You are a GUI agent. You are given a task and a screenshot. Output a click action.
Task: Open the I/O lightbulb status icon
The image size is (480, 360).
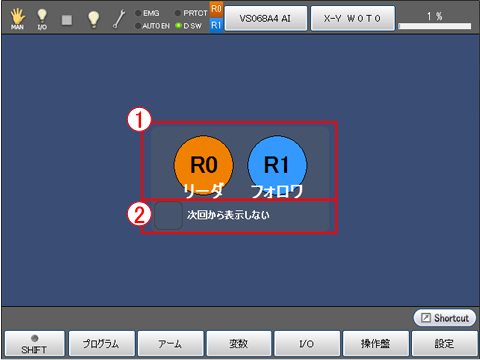(x=42, y=19)
